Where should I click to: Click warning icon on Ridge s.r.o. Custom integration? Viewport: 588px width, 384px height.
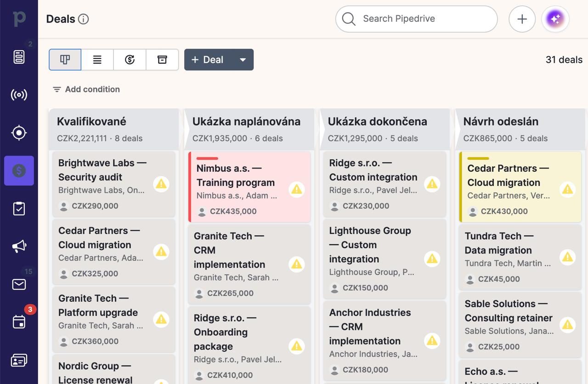(x=432, y=184)
